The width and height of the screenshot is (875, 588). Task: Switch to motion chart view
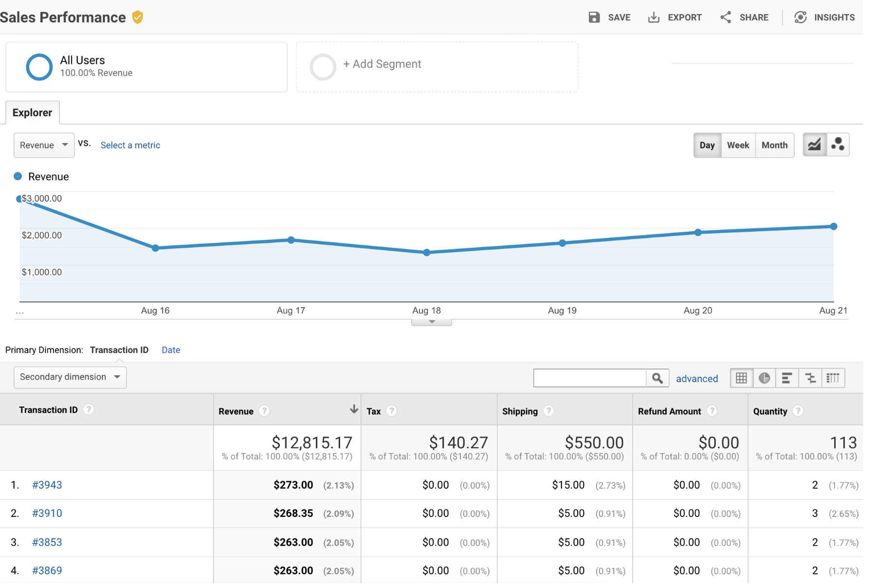tap(838, 145)
